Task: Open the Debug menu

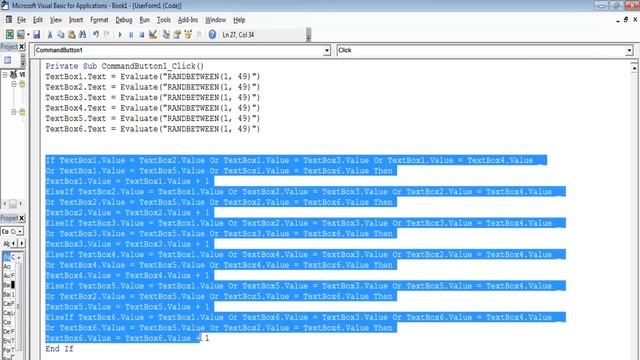Action: point(124,20)
